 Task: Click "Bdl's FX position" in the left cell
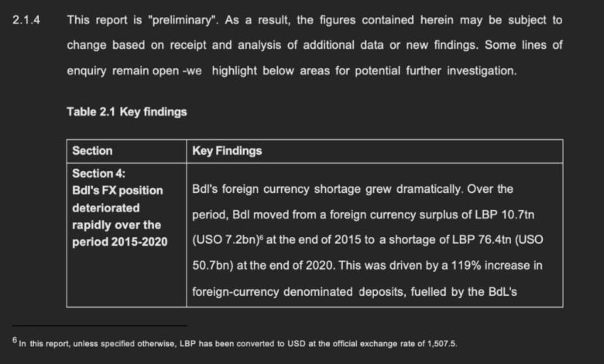118,191
